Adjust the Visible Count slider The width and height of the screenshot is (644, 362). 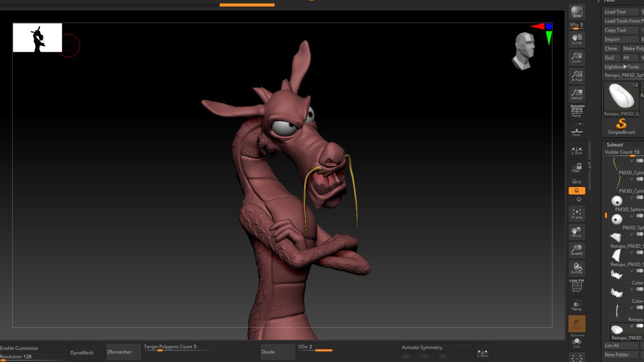click(624, 152)
